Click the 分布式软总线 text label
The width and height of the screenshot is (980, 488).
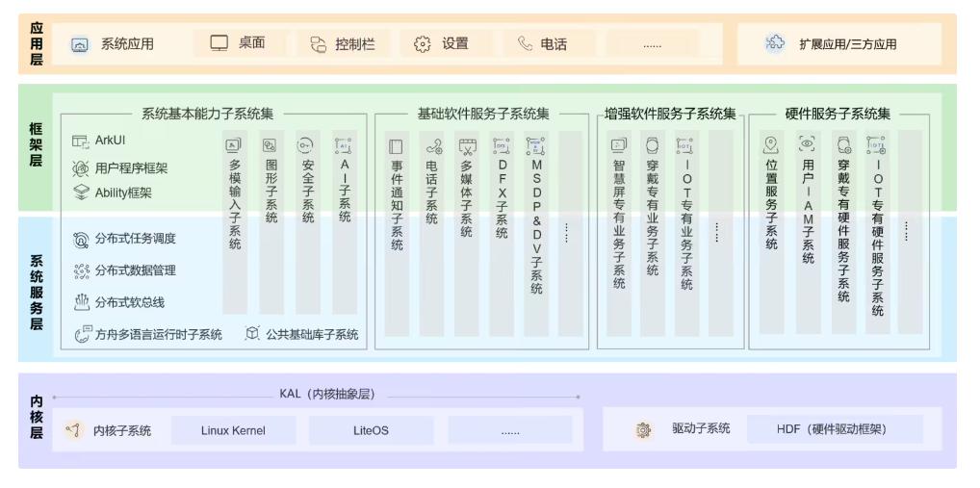(130, 302)
